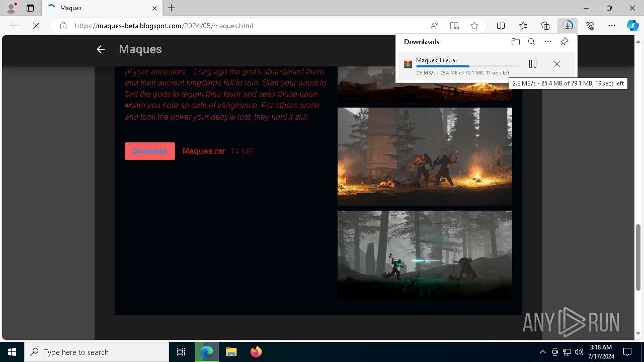Click the address bar URL
This screenshot has height=362, width=644.
(164, 26)
